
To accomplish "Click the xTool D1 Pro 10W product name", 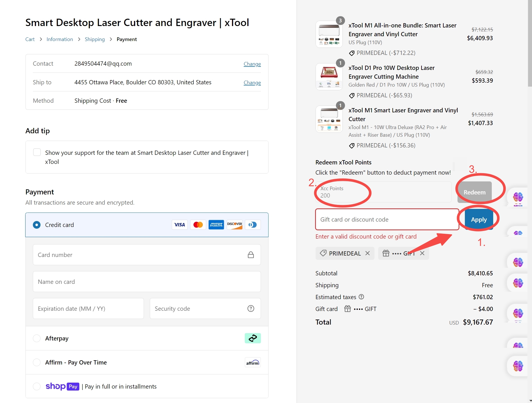I will tap(391, 72).
